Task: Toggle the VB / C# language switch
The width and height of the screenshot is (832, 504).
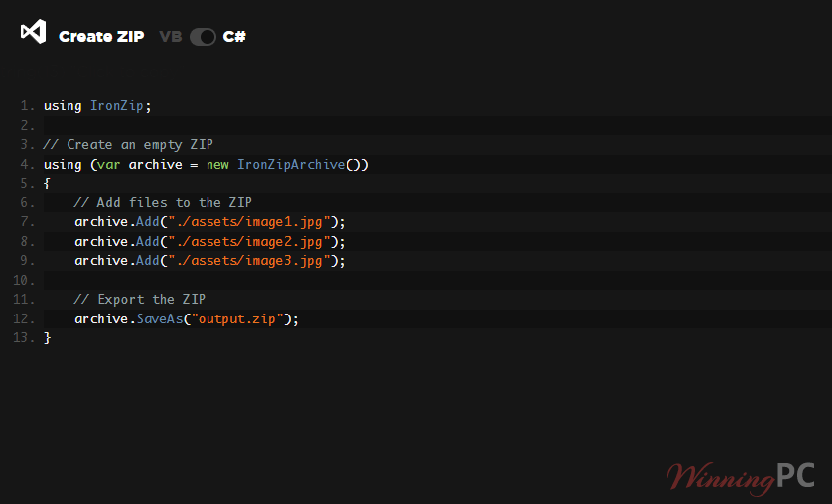Action: coord(203,37)
